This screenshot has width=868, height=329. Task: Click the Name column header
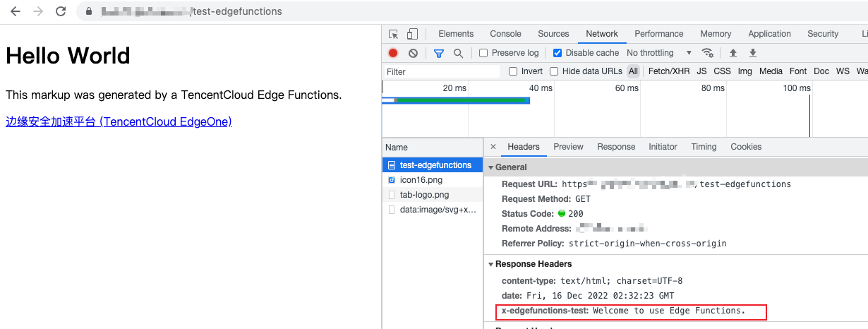click(432, 147)
